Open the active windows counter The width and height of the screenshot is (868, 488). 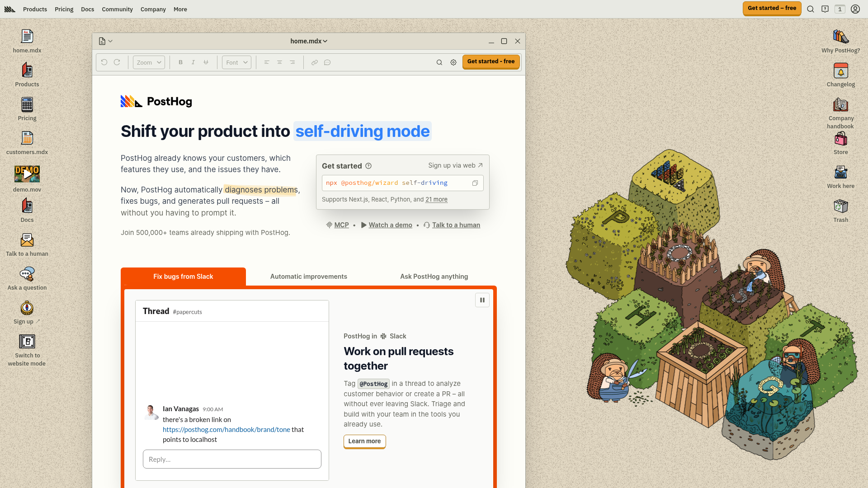840,9
